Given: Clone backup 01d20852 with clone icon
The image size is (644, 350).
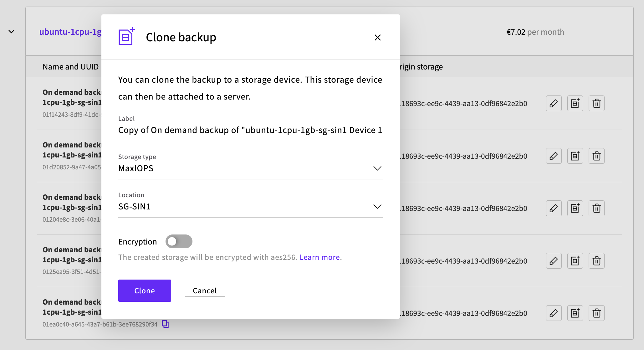Looking at the screenshot, I should click(575, 156).
